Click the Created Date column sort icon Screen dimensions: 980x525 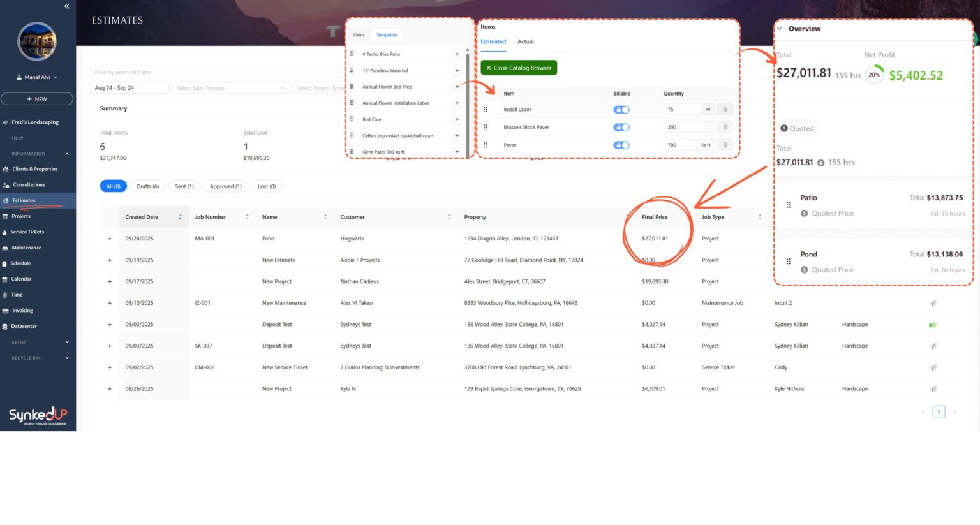(180, 218)
